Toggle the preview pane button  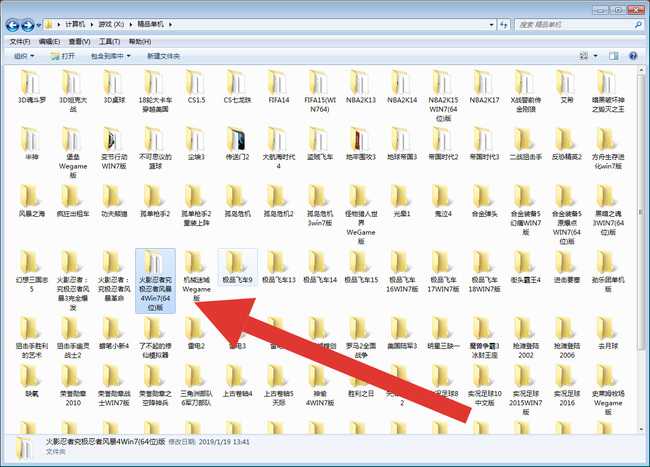coord(614,56)
